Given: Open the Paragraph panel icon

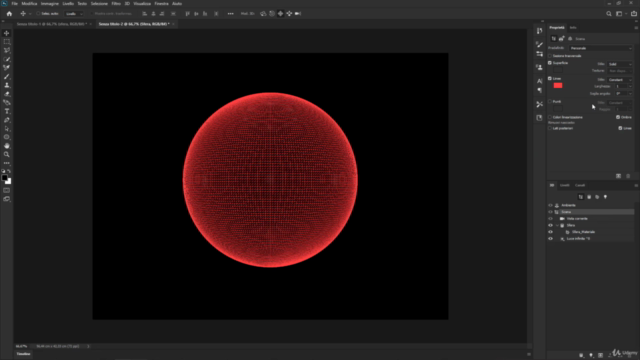Looking at the screenshot, I should tap(540, 90).
